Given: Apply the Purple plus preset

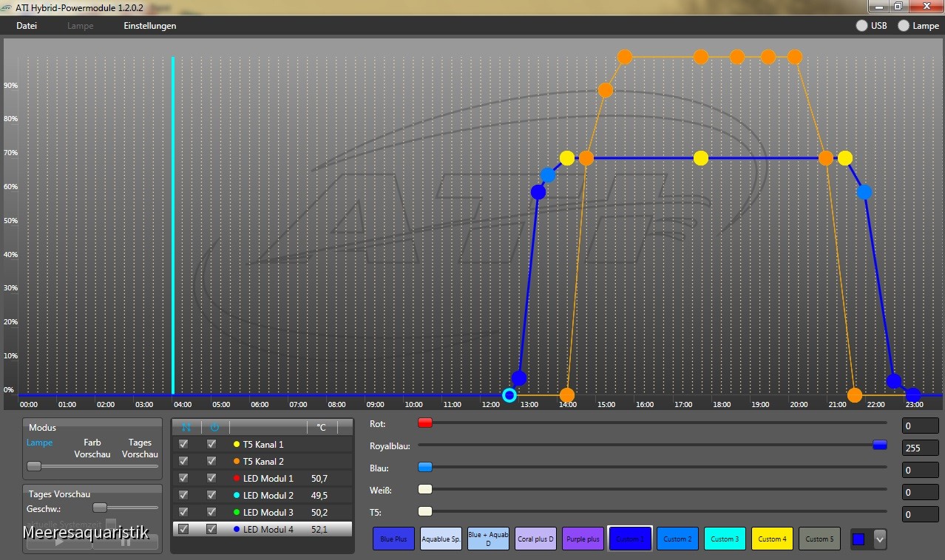Looking at the screenshot, I should [583, 539].
